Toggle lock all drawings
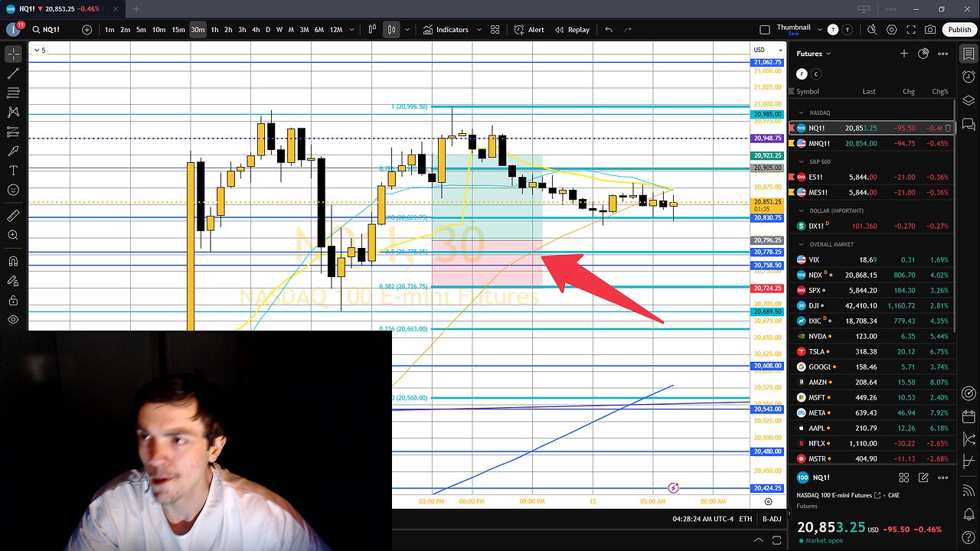Viewport: 980px width, 551px height. pyautogui.click(x=13, y=300)
